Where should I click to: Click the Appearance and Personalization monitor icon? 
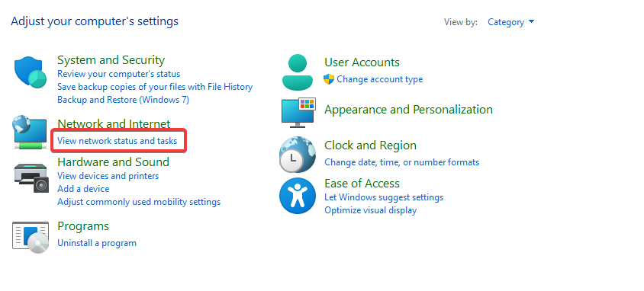point(298,113)
